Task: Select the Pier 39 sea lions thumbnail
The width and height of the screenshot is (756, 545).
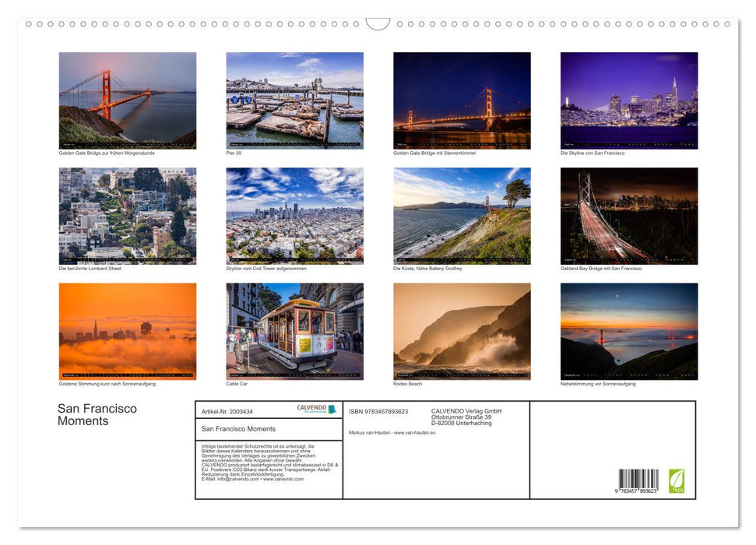Action: [294, 100]
